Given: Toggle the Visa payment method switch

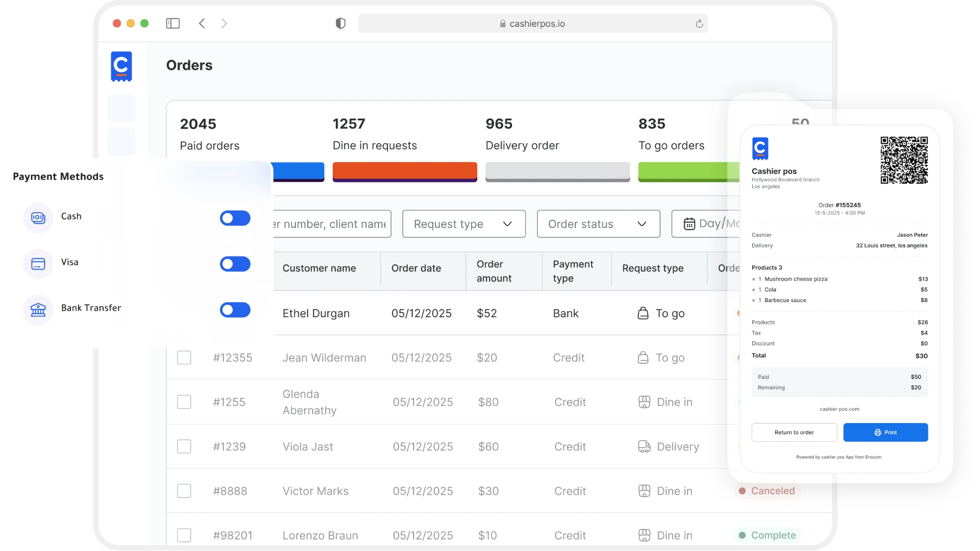Looking at the screenshot, I should pos(235,264).
